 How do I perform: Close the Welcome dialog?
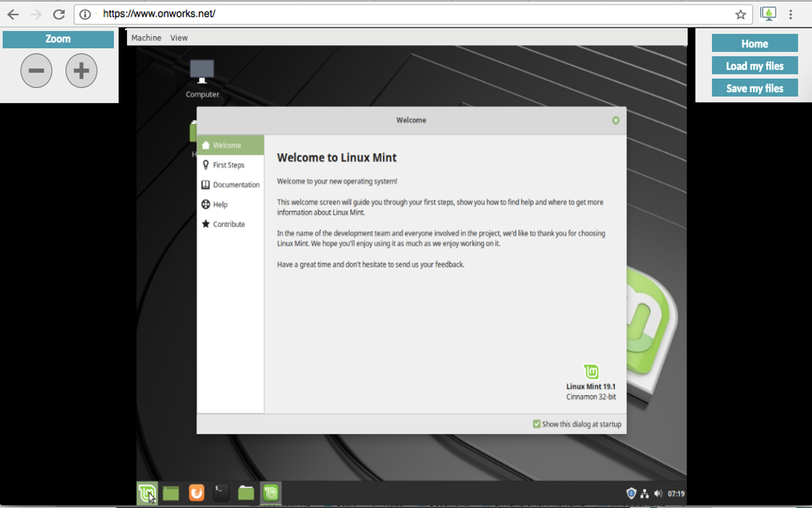pyautogui.click(x=615, y=120)
